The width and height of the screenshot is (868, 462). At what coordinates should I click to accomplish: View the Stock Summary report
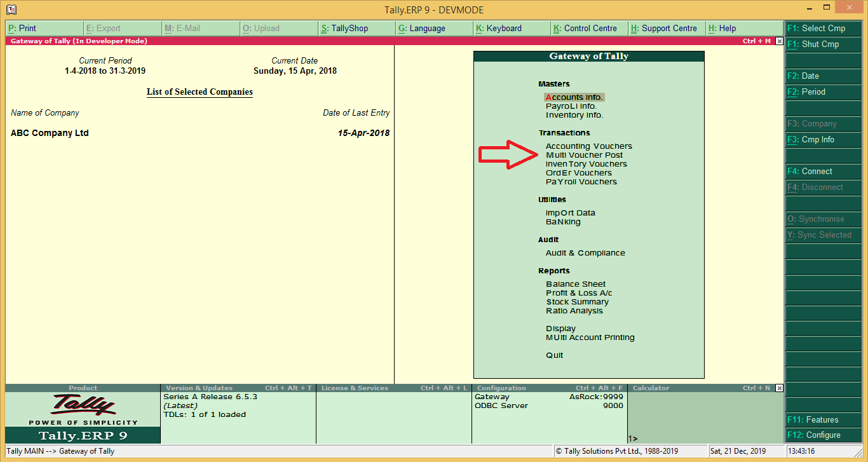pyautogui.click(x=577, y=301)
